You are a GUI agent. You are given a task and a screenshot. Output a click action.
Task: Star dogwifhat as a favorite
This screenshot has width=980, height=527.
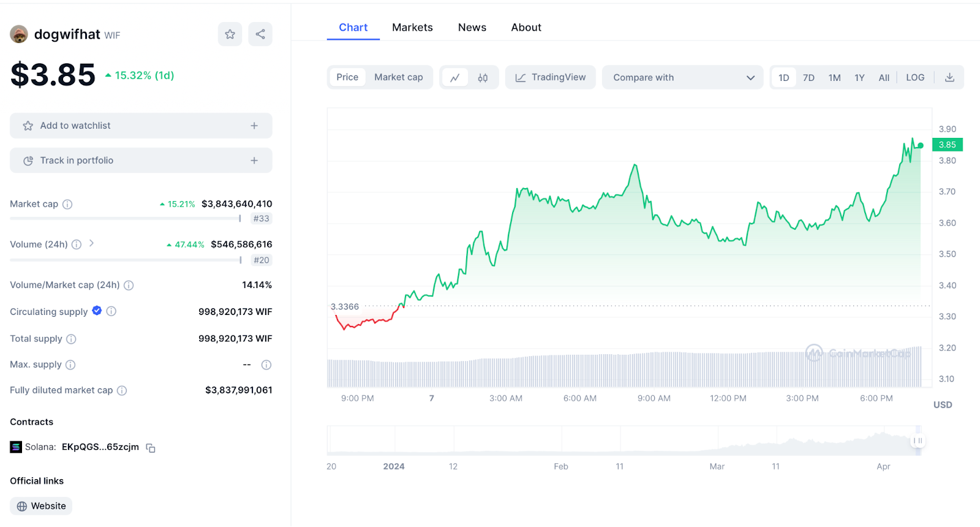pyautogui.click(x=230, y=34)
